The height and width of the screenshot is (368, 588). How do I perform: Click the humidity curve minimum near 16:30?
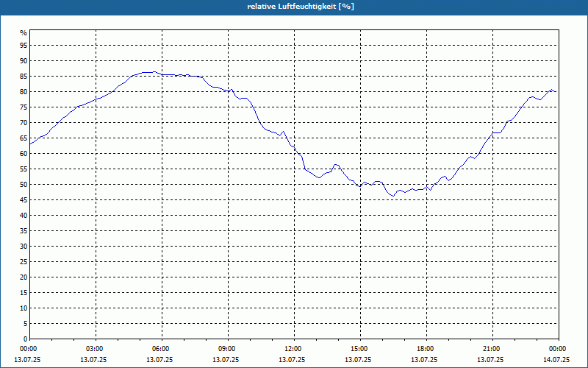[x=393, y=196]
